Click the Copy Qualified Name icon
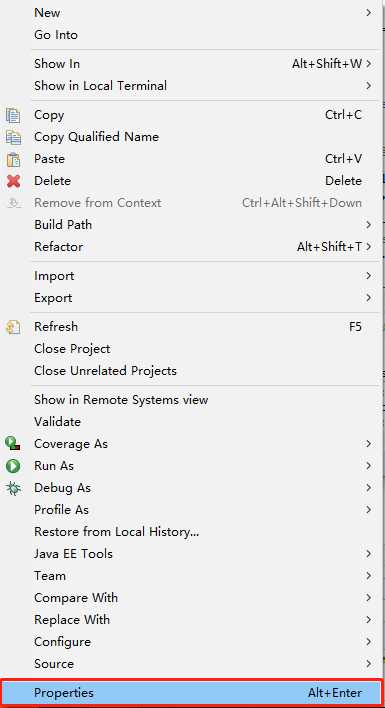This screenshot has width=385, height=708. [x=13, y=137]
